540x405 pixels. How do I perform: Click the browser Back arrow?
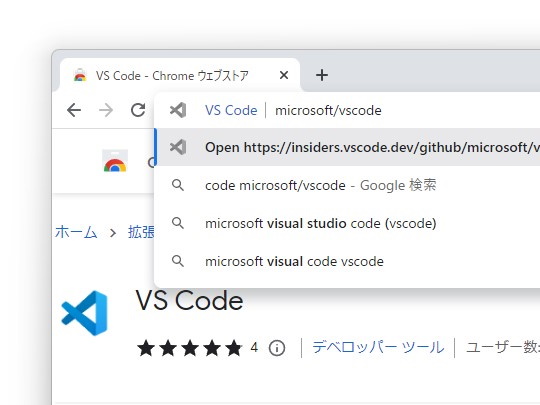[x=74, y=110]
